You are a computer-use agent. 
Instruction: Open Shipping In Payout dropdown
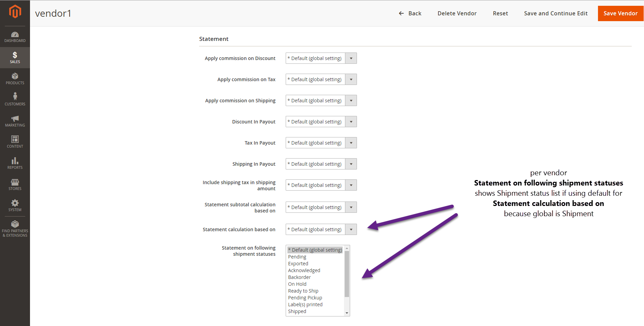[321, 164]
